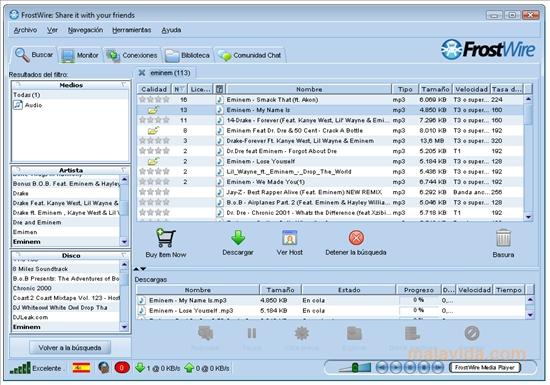Open the Herramientas menu
550x385 pixels.
click(132, 30)
